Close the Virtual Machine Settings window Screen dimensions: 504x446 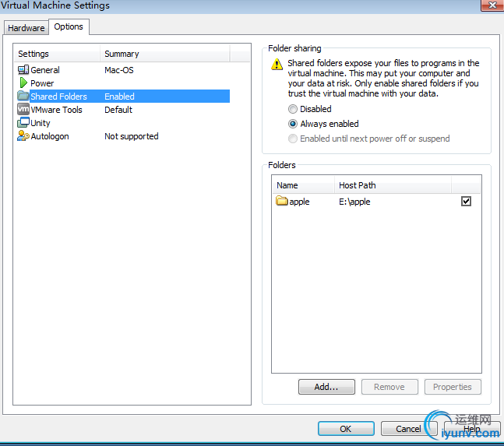[492, 5]
